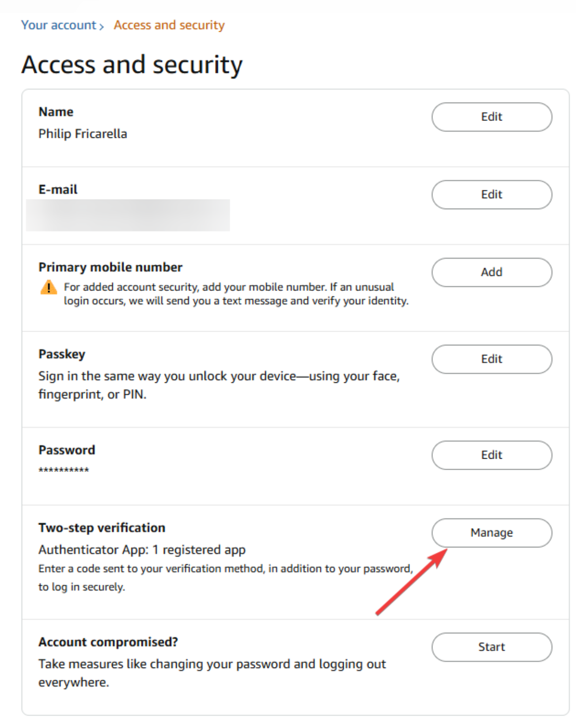Click Edit beside the Password row

(x=491, y=455)
